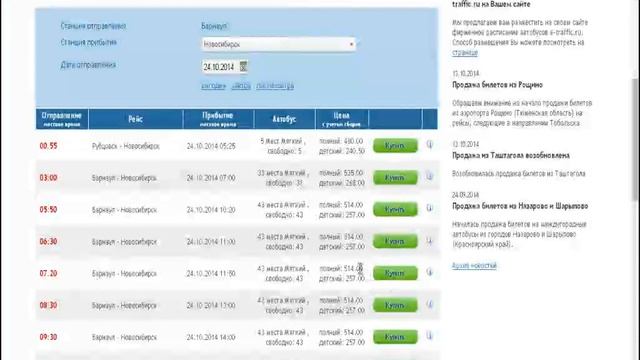Click the '5 мест Мягкий' bus cell
Image resolution: width=640 pixels, height=360 pixels.
[283, 146]
